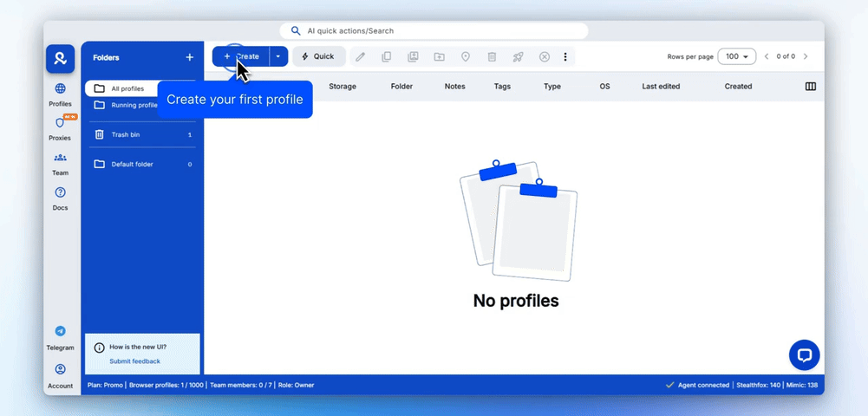Toggle the table column visibility icon
This screenshot has width=868, height=416.
pyautogui.click(x=810, y=87)
